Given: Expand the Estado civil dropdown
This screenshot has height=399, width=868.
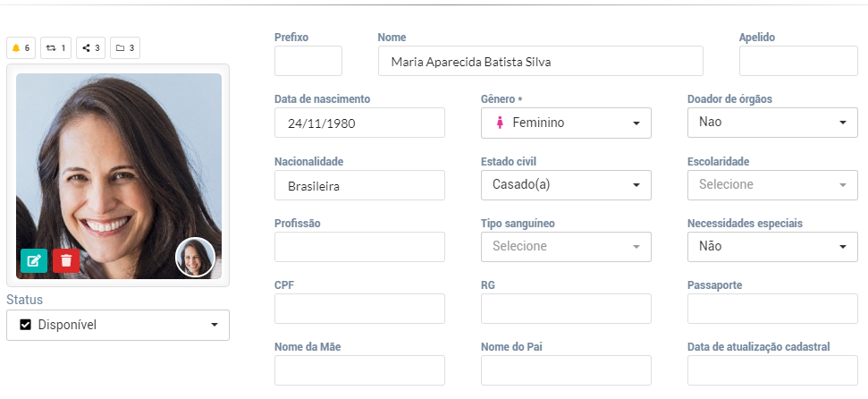Looking at the screenshot, I should (x=566, y=184).
